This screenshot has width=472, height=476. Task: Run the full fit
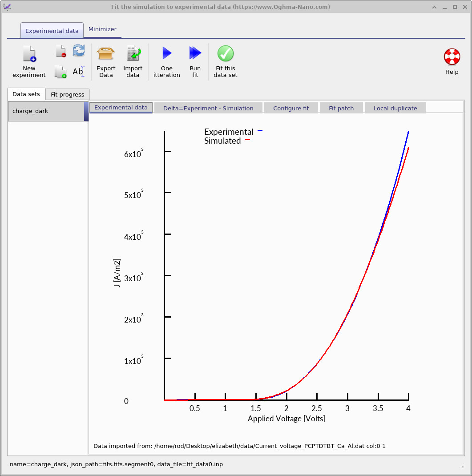(x=195, y=61)
